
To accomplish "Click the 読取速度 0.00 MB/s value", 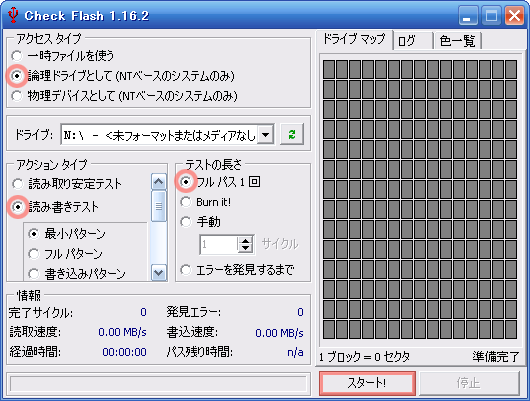I will [x=122, y=332].
